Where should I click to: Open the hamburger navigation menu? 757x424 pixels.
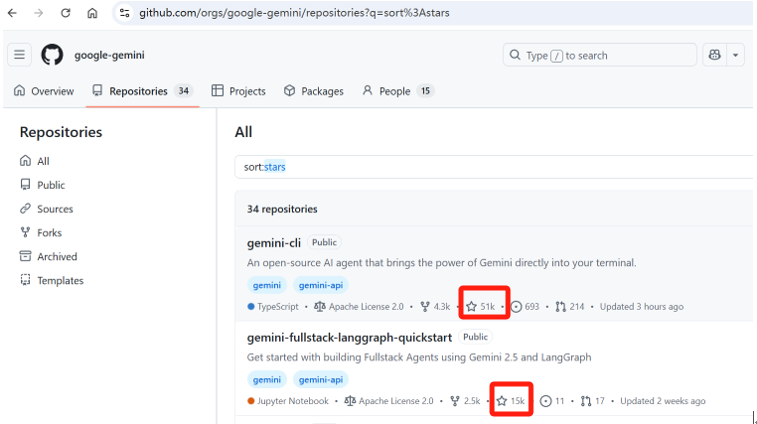[20, 55]
